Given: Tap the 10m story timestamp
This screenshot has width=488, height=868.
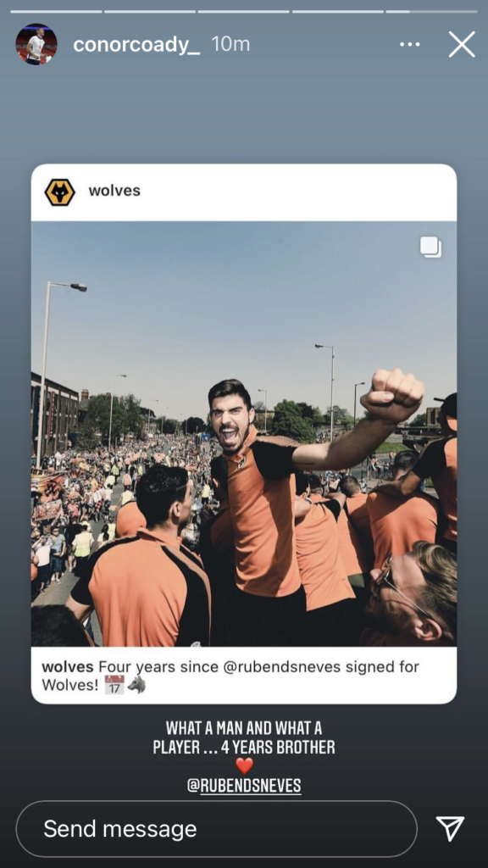Looking at the screenshot, I should 230,44.
